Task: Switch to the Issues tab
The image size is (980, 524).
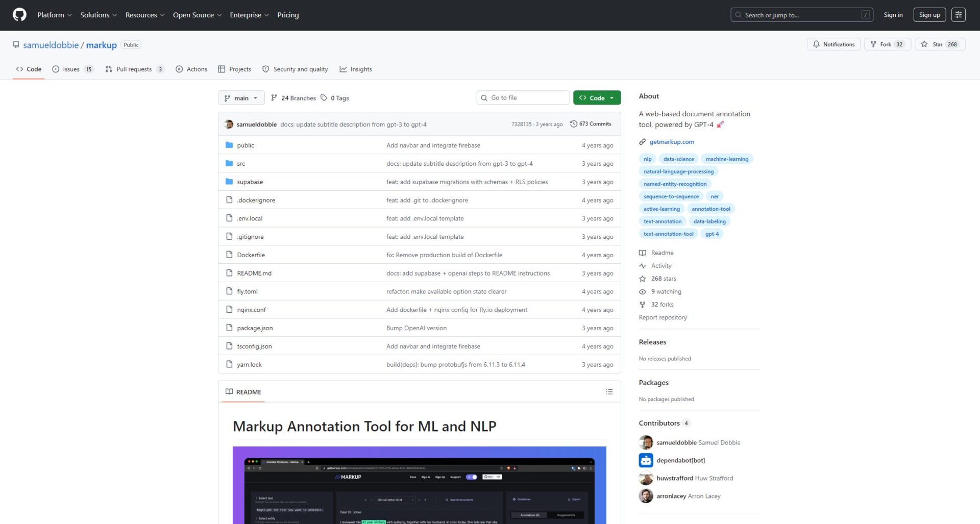Action: coord(73,69)
